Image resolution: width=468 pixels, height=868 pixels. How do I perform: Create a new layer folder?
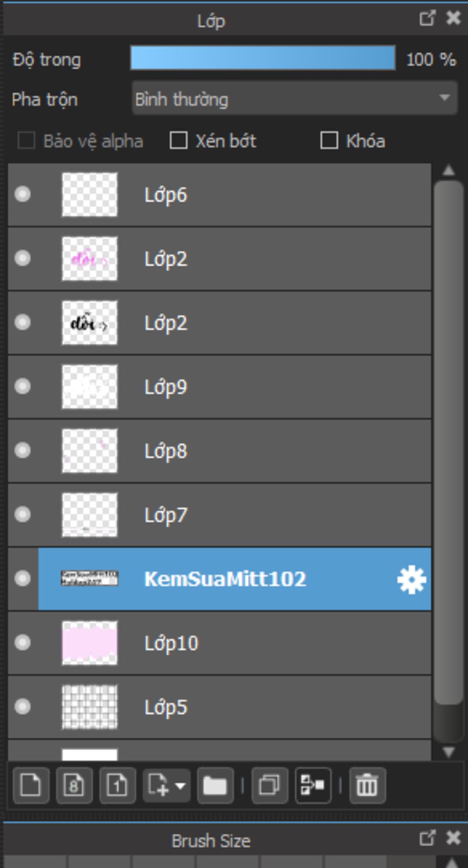click(x=215, y=785)
